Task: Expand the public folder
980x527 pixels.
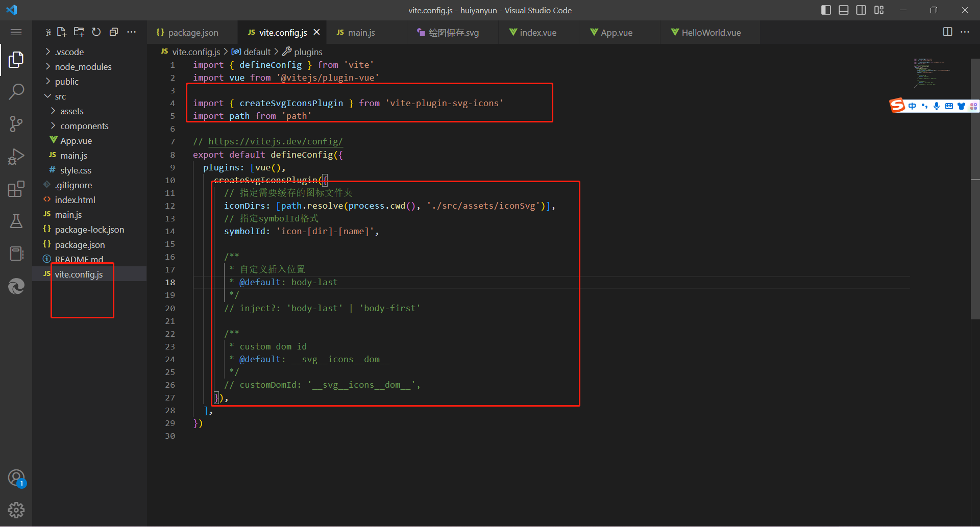Action: pyautogui.click(x=89, y=82)
